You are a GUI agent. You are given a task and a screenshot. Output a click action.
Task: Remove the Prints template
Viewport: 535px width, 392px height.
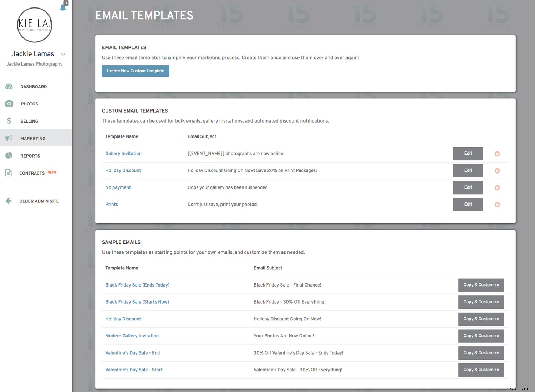click(497, 205)
